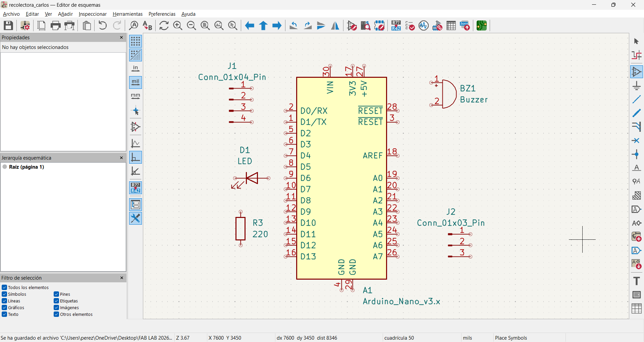Choose the Draw Buses tool
The image size is (644, 342).
click(637, 113)
